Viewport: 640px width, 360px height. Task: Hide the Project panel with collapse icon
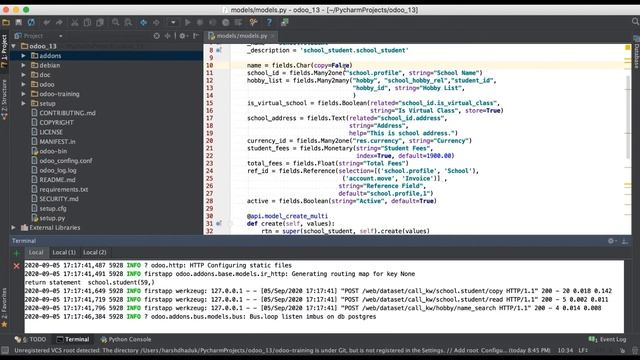[196, 36]
